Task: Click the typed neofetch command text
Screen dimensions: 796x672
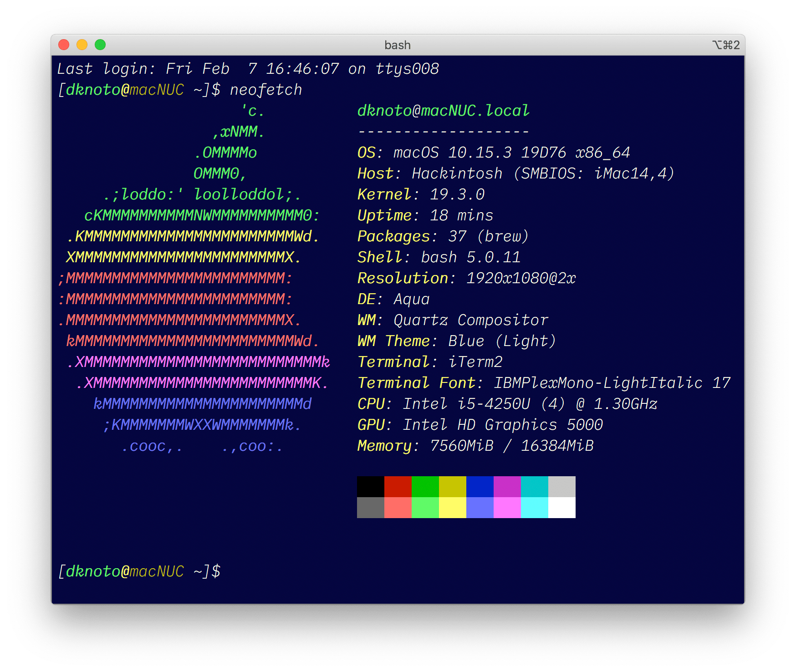Action: [266, 90]
